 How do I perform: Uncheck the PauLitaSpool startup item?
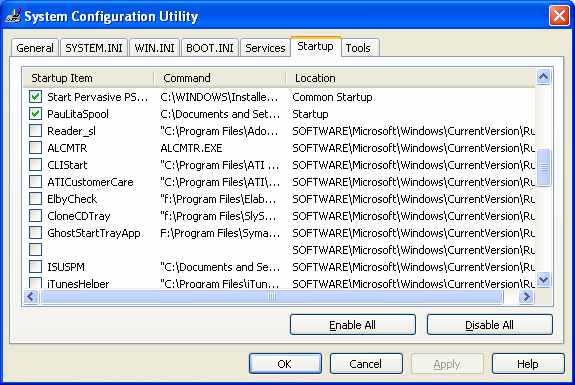(35, 114)
